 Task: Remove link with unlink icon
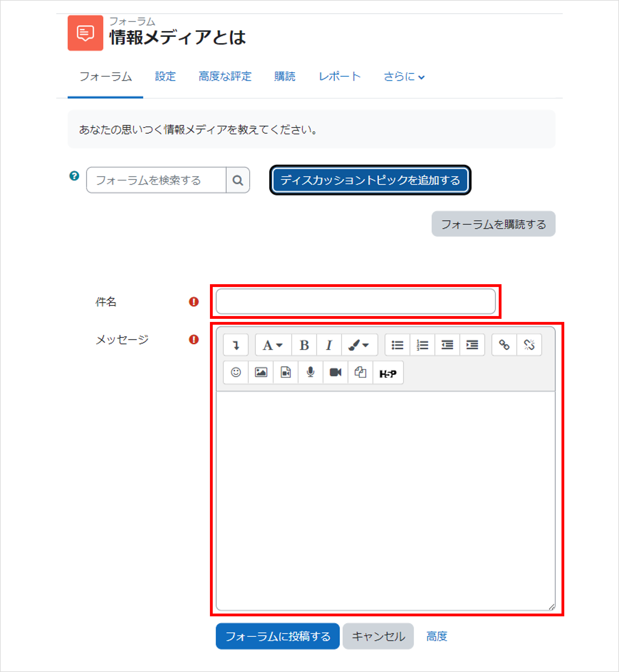[529, 345]
